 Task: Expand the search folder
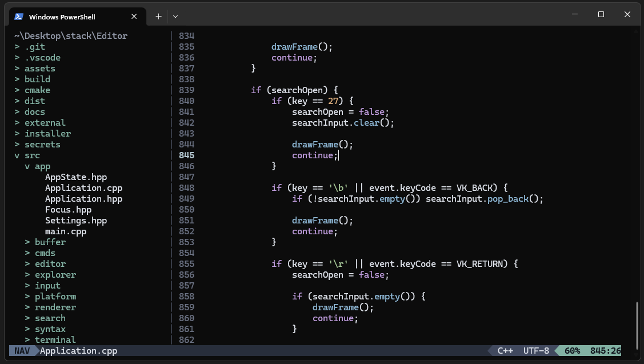[x=45, y=318]
